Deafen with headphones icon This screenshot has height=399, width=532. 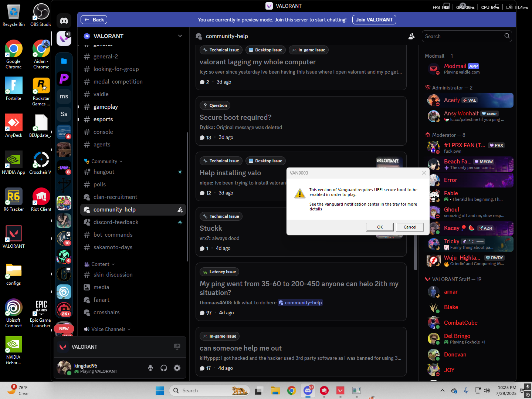[x=164, y=368]
